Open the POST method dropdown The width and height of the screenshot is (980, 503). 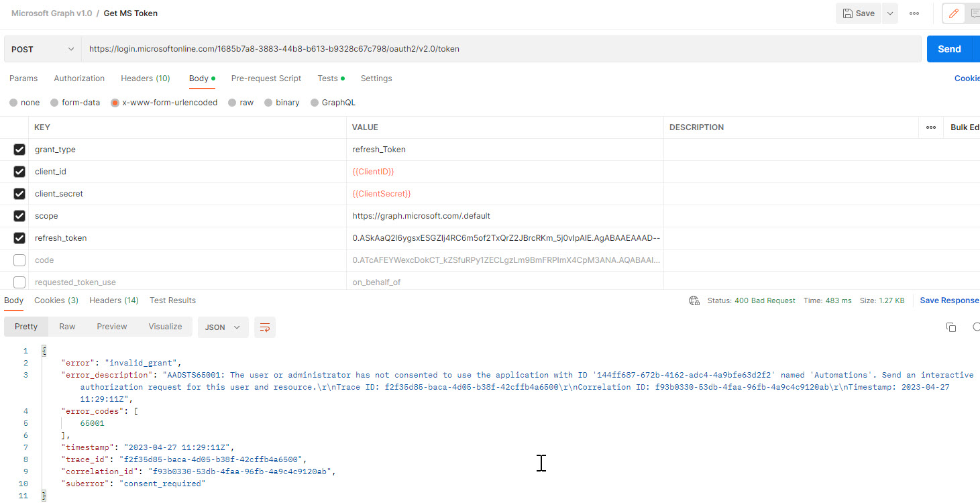42,49
